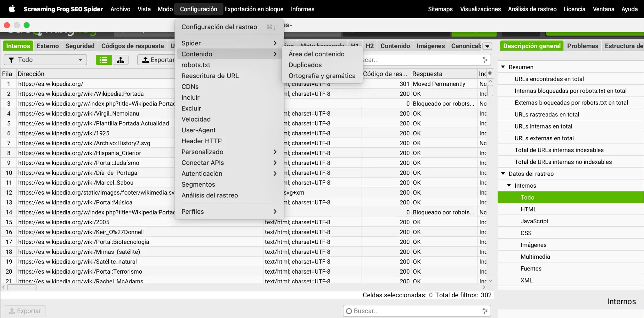This screenshot has width=644, height=318.
Task: Select CSS under Internos tree
Action: (570, 233)
